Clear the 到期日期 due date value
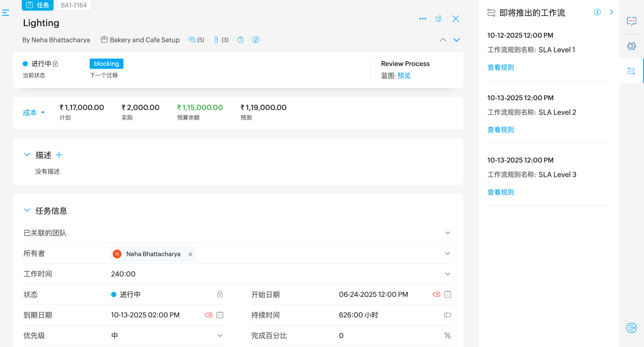 [x=209, y=315]
